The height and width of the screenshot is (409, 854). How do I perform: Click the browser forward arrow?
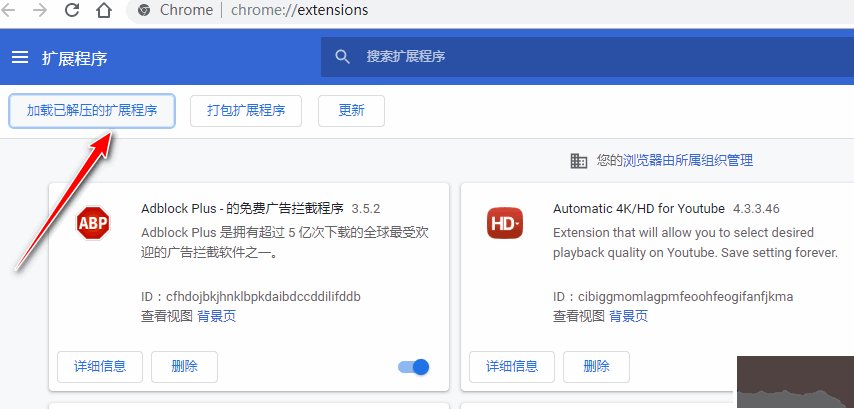pos(40,10)
